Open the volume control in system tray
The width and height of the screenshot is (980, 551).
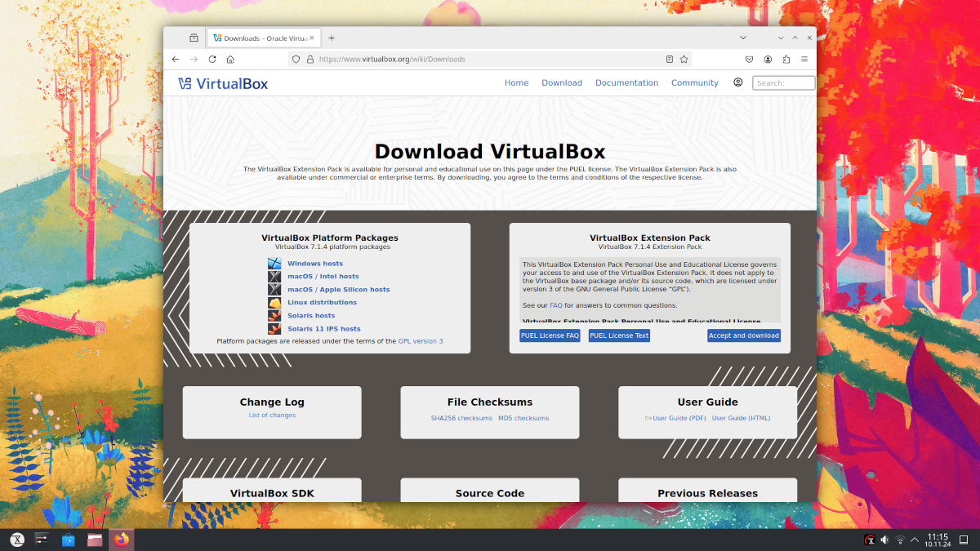[884, 540]
